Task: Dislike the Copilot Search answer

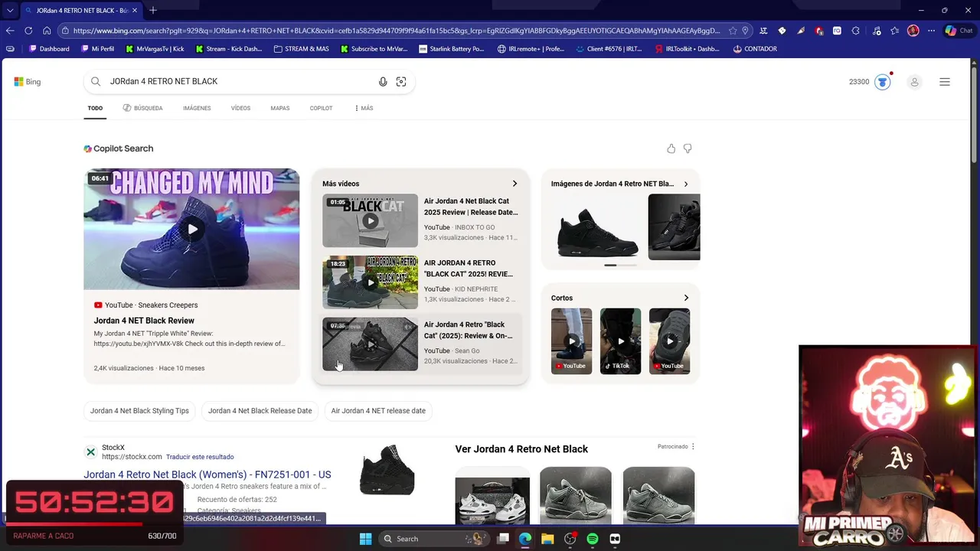Action: click(688, 148)
